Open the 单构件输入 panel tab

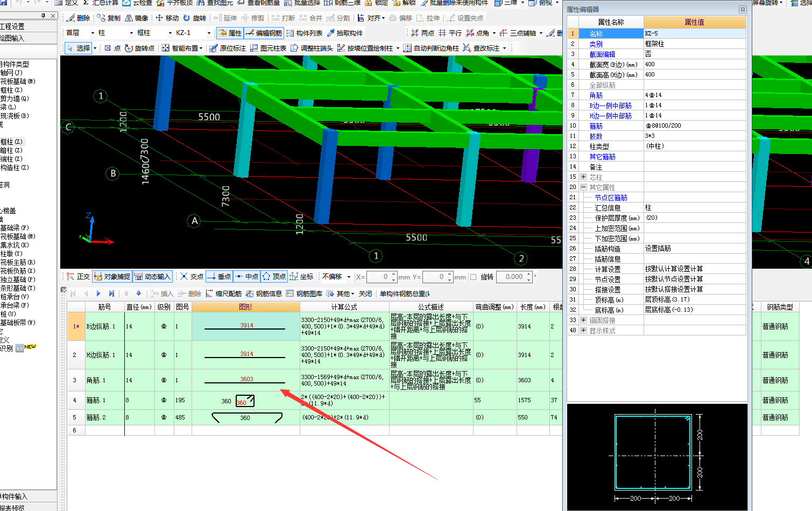pyautogui.click(x=28, y=496)
